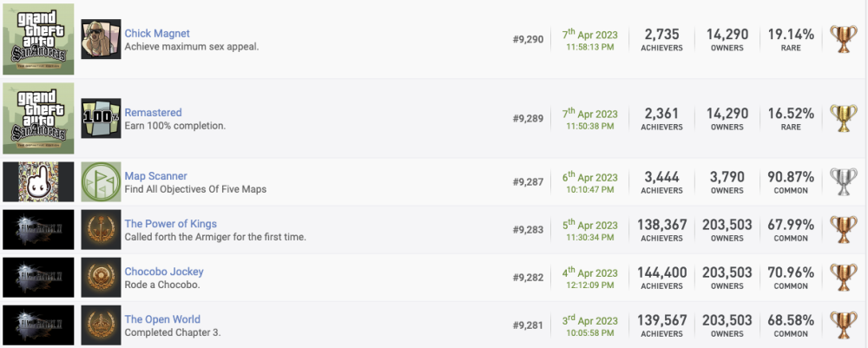The height and width of the screenshot is (348, 868).
Task: Click the Final Fantasy XV thumbnail beside Chocobo Jockey
Action: [x=38, y=278]
